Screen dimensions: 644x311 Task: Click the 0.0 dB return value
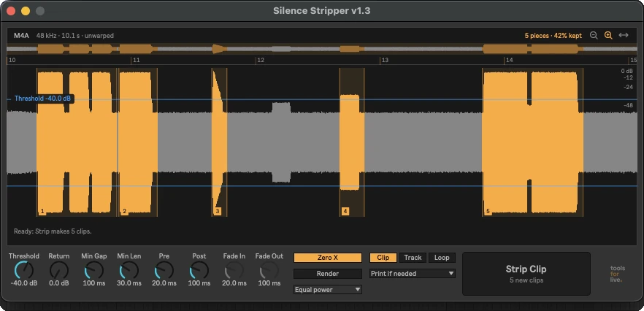coord(59,283)
